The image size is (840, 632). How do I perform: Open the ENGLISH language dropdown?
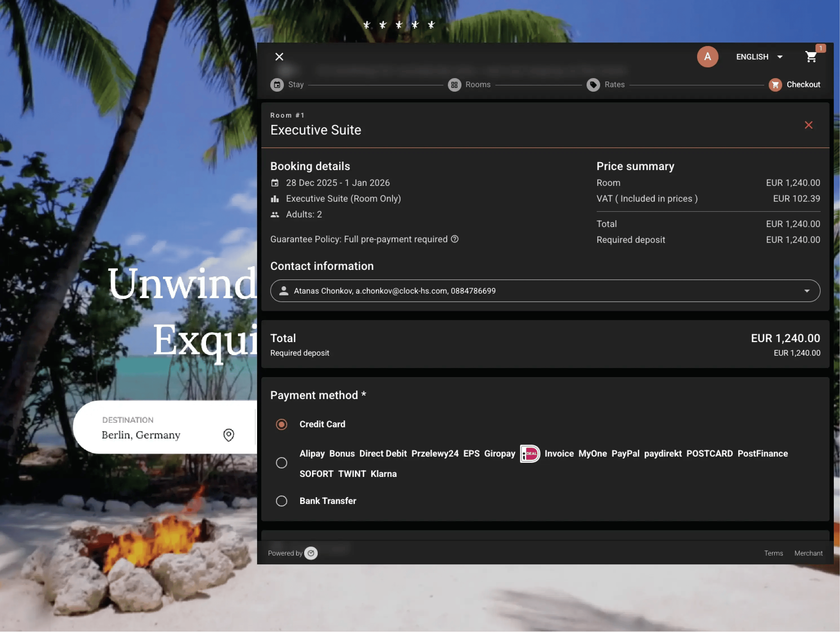click(x=752, y=57)
